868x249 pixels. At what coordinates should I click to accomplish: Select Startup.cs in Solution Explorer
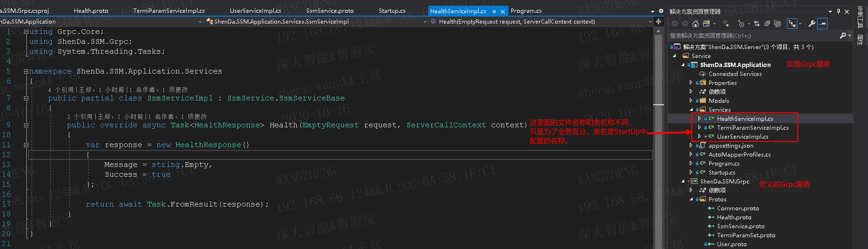722,172
